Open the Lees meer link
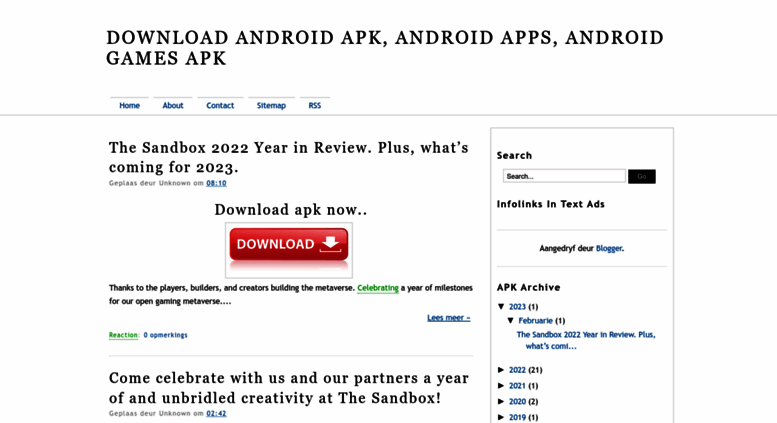 click(x=448, y=317)
